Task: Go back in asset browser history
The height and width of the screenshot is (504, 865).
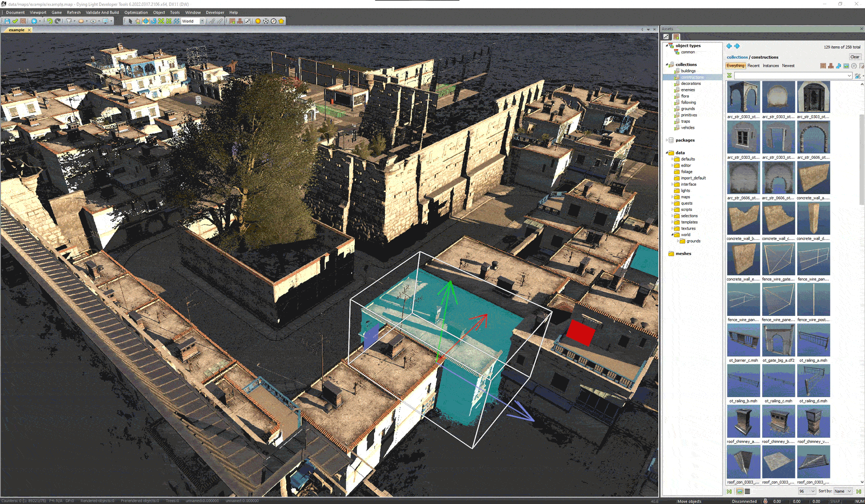Action: click(729, 46)
